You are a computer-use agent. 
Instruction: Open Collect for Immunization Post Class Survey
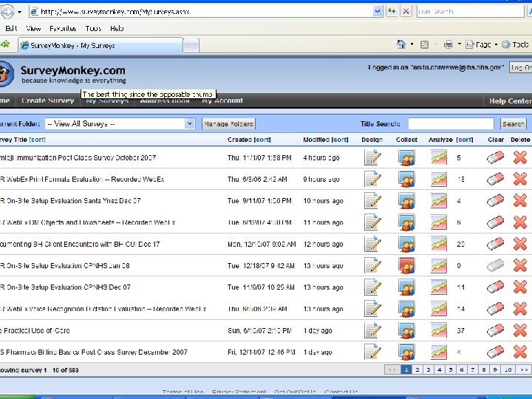(406, 158)
